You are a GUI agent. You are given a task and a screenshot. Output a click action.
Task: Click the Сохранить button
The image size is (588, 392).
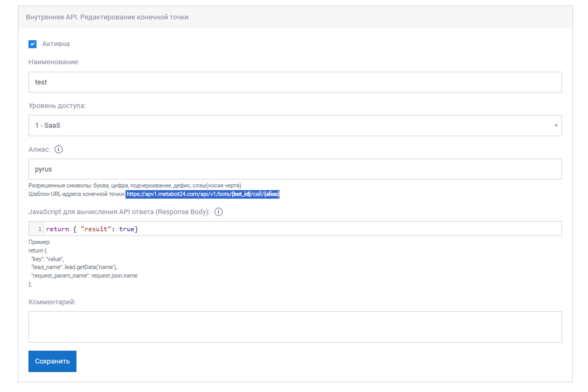click(x=52, y=361)
